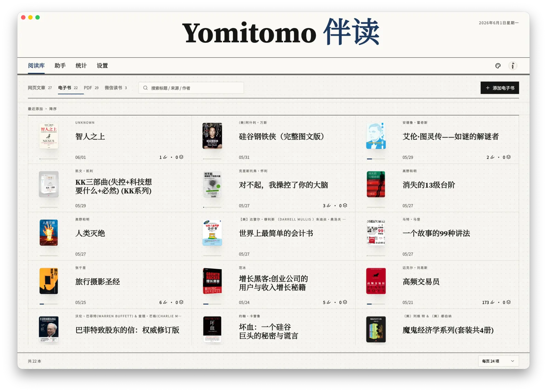Select the 电子书 category tab
Screen dimensions: 547x392
[x=68, y=88]
